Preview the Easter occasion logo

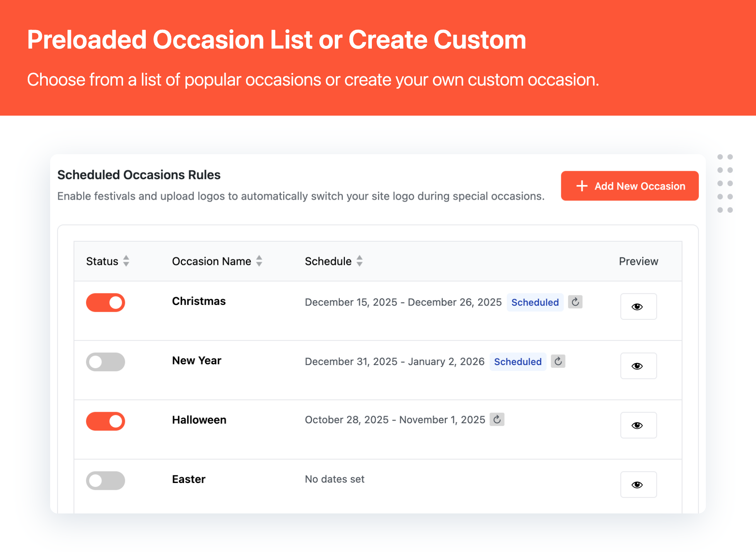(638, 484)
